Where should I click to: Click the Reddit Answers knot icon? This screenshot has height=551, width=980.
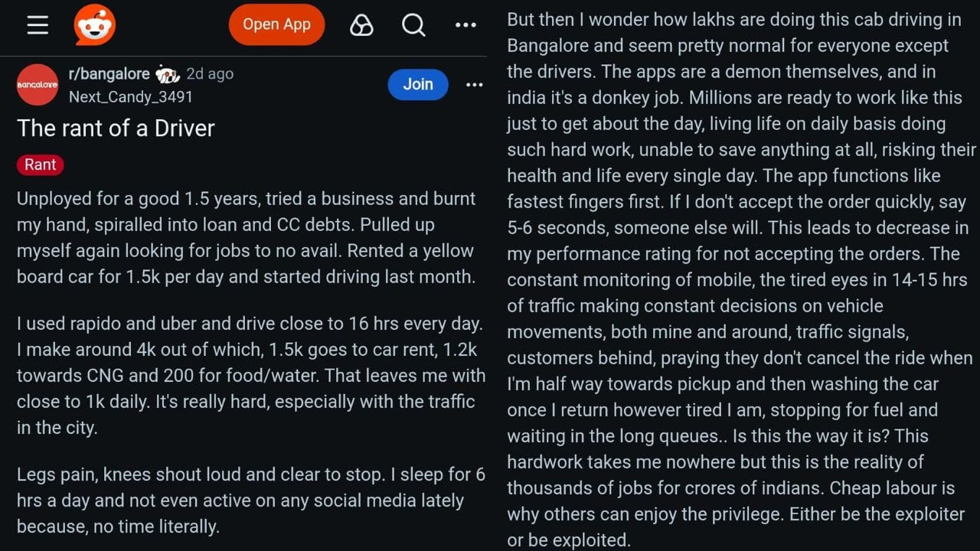tap(361, 24)
